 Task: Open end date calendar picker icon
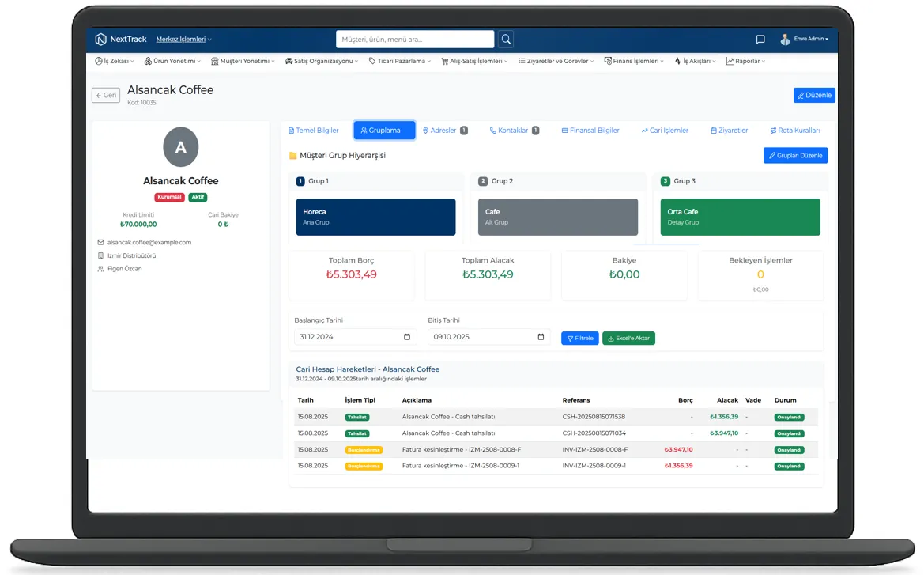point(541,337)
